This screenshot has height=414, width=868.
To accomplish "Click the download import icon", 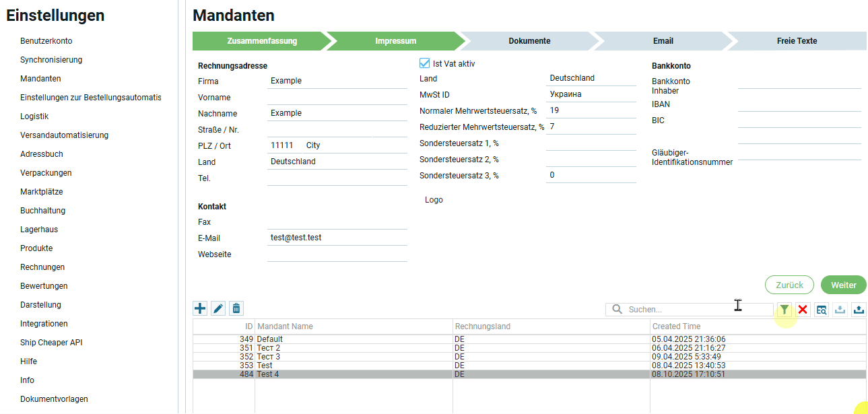I will [x=840, y=310].
